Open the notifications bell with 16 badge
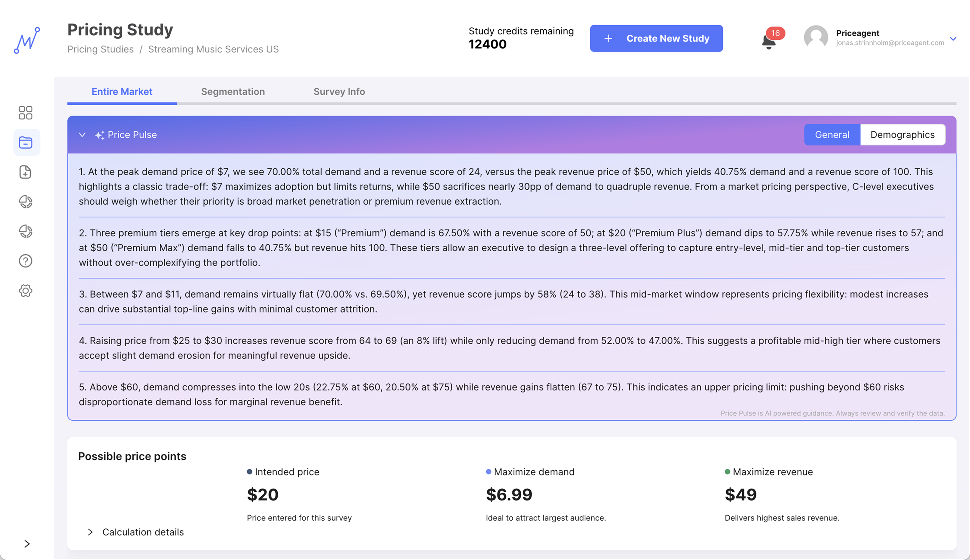Image resolution: width=970 pixels, height=560 pixels. [x=769, y=41]
